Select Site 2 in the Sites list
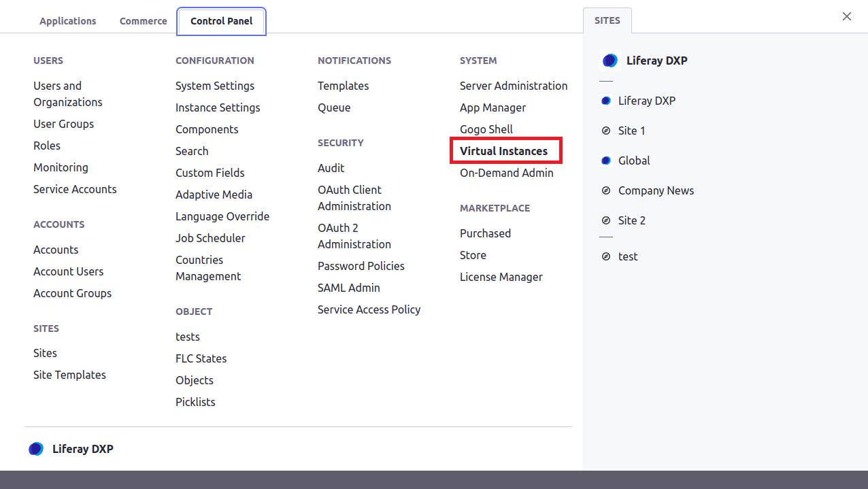Screen dimensions: 868x489 click(632, 220)
